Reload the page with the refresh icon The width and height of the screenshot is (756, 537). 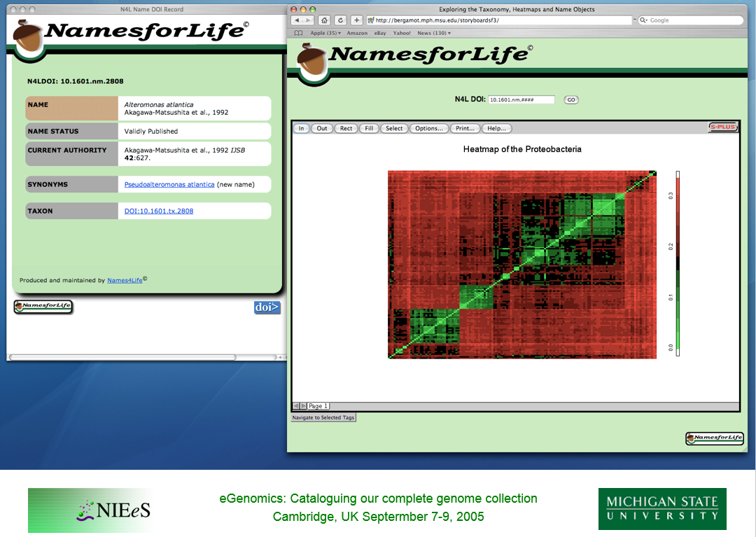tap(340, 20)
